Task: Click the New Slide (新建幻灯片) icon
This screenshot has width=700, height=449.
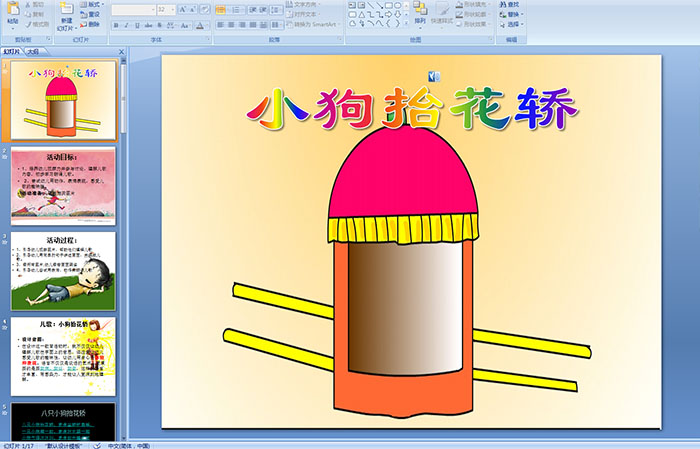Action: pyautogui.click(x=67, y=9)
